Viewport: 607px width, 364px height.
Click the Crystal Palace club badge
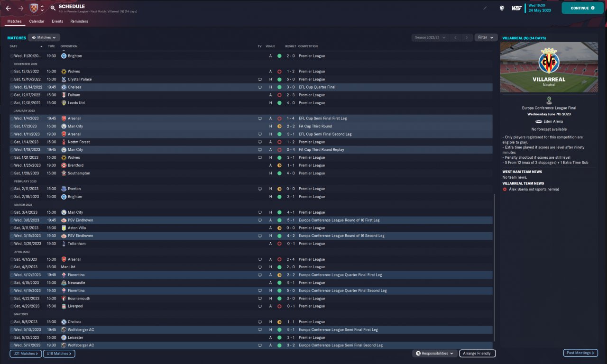(64, 79)
